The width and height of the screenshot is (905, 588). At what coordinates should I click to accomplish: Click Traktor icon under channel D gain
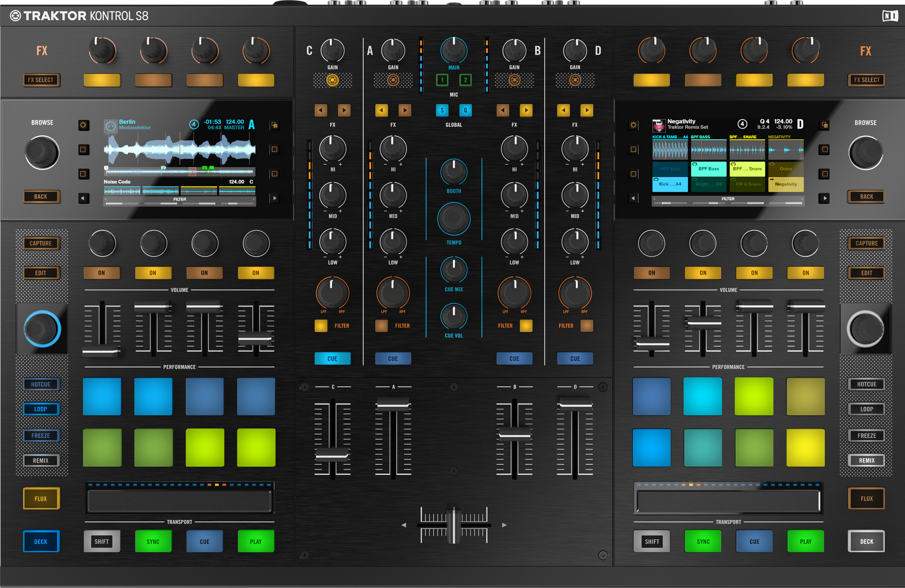pos(575,80)
